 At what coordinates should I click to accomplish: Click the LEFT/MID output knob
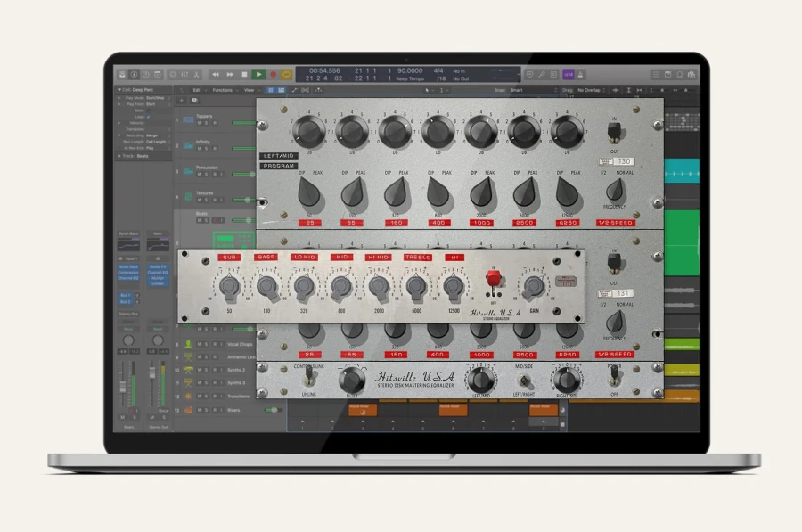click(x=481, y=381)
